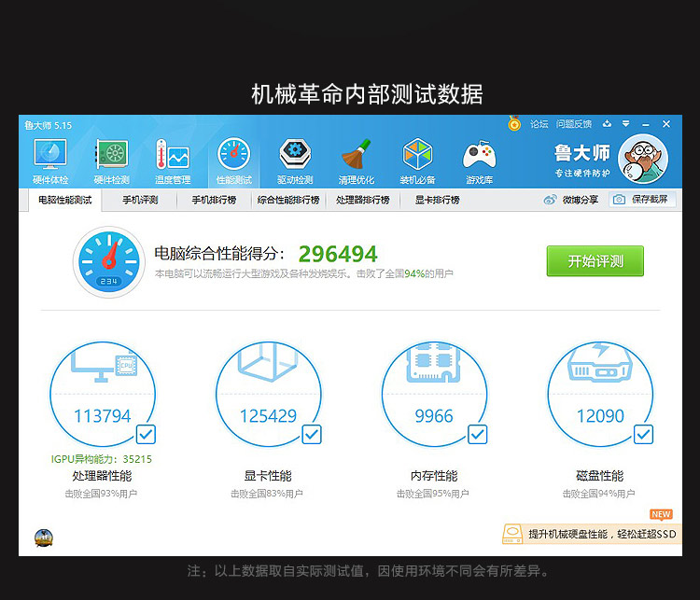The height and width of the screenshot is (600, 700).
Task: Open the 提升机械硬盘性能 promo banner
Action: pyautogui.click(x=592, y=534)
